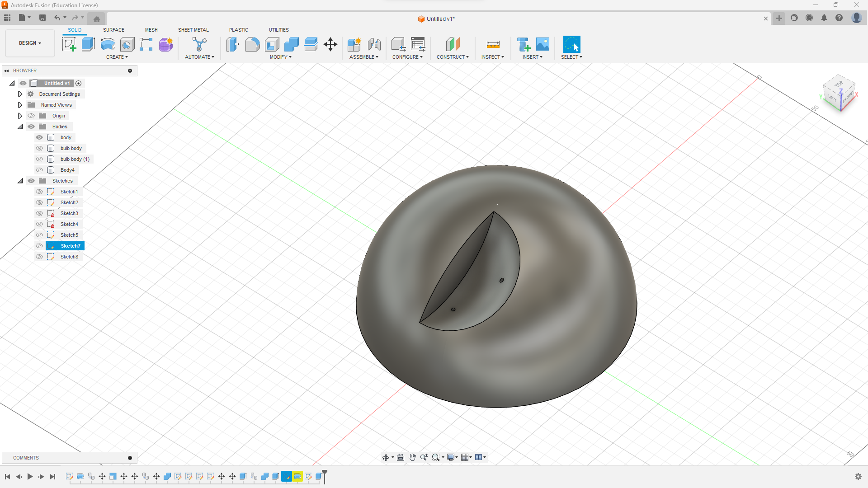Choose the Revolve tool
The image size is (868, 488).
[x=108, y=44]
